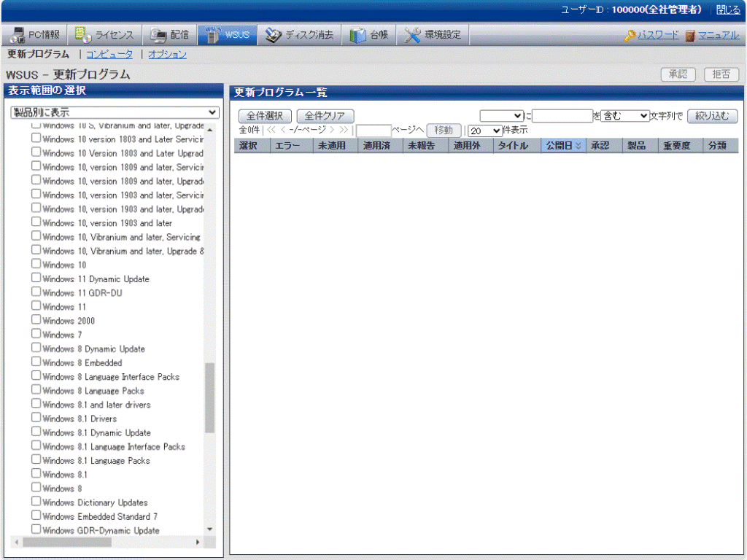The height and width of the screenshot is (560, 747).
Task: Click the ディスク消去 disk erase icon
Action: (x=274, y=35)
